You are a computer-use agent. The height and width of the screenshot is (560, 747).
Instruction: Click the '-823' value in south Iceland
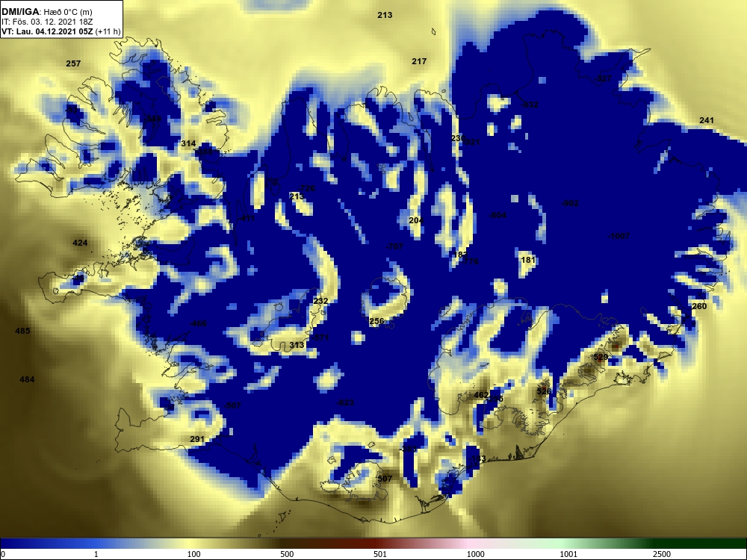[345, 402]
